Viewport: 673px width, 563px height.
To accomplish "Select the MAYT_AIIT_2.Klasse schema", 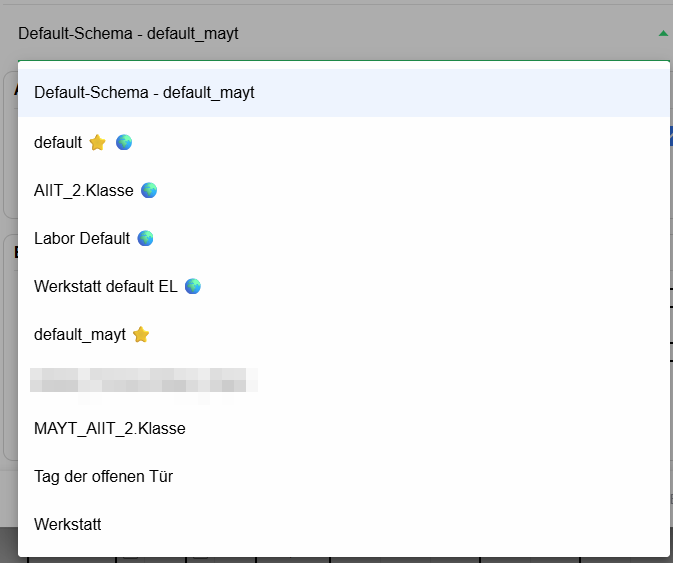I will pyautogui.click(x=343, y=428).
